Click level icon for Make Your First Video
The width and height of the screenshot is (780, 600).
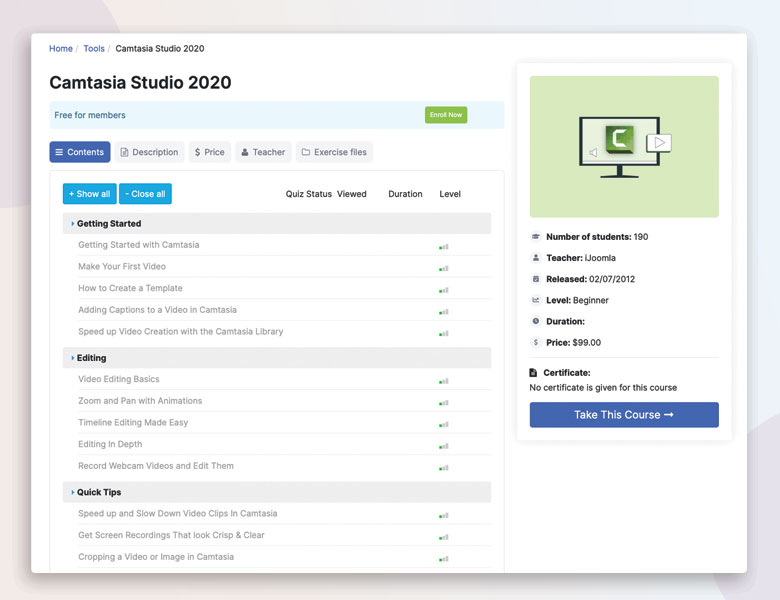click(444, 268)
